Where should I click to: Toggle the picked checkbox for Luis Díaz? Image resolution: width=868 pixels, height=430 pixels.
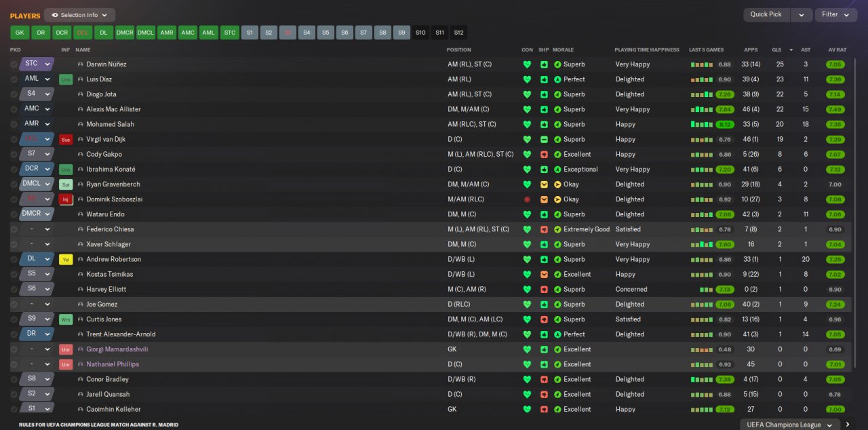[14, 79]
